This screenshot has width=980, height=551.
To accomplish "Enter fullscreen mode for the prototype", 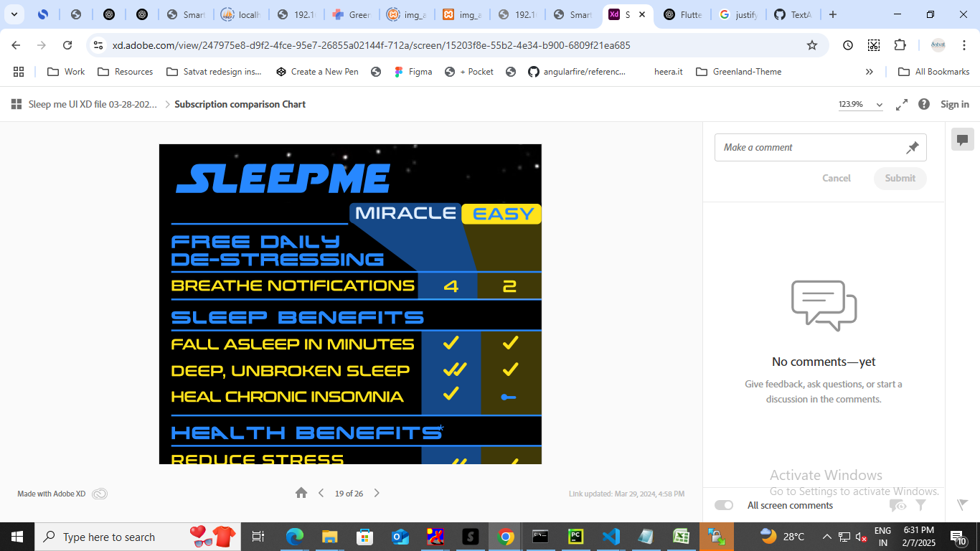I will point(902,105).
